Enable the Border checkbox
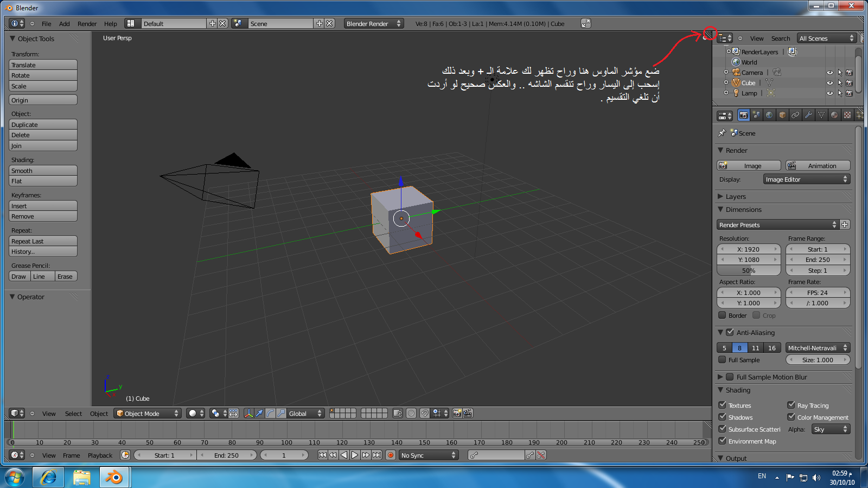Screen dimensions: 868x488 [x=722, y=315]
